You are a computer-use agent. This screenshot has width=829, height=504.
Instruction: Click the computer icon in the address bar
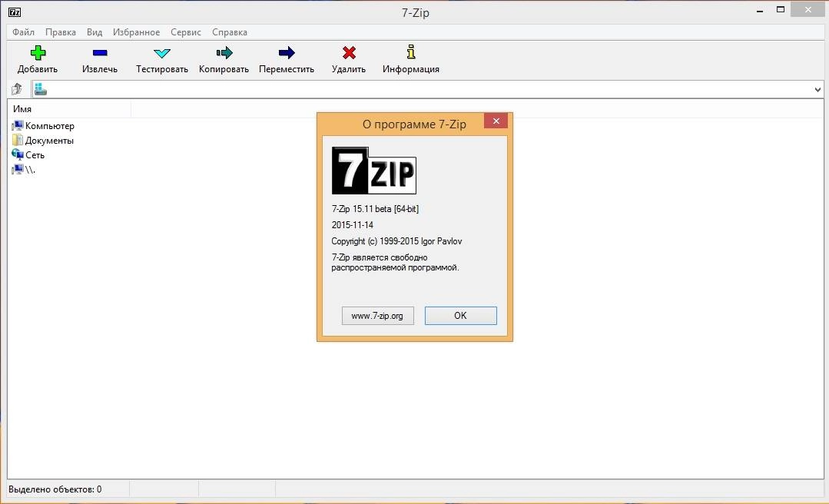click(41, 89)
